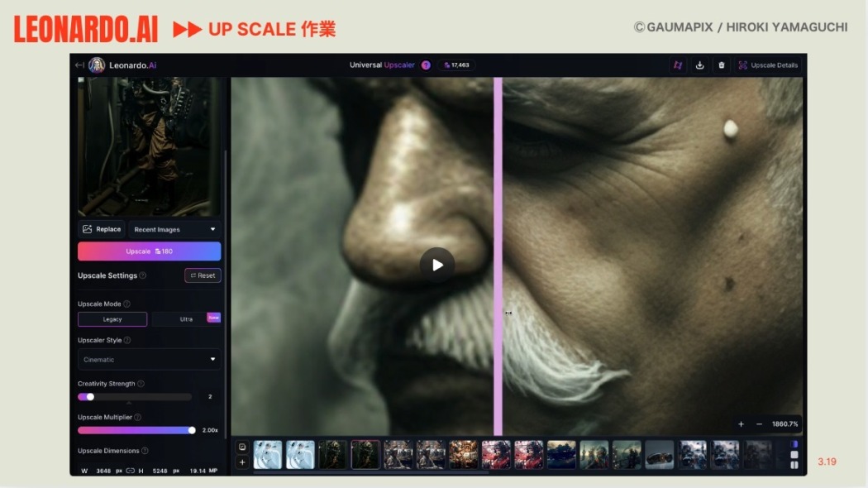868x488 pixels.
Task: Show help for Creativity Strength
Action: tap(141, 383)
